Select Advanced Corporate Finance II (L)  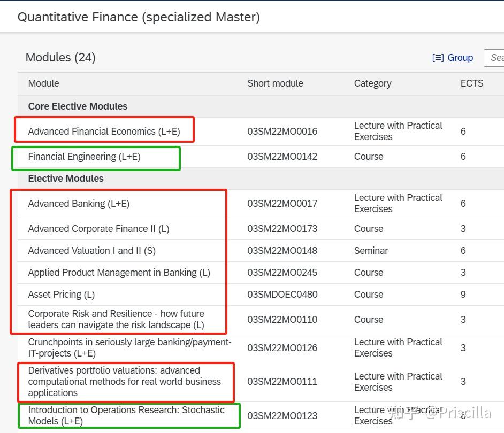(98, 229)
